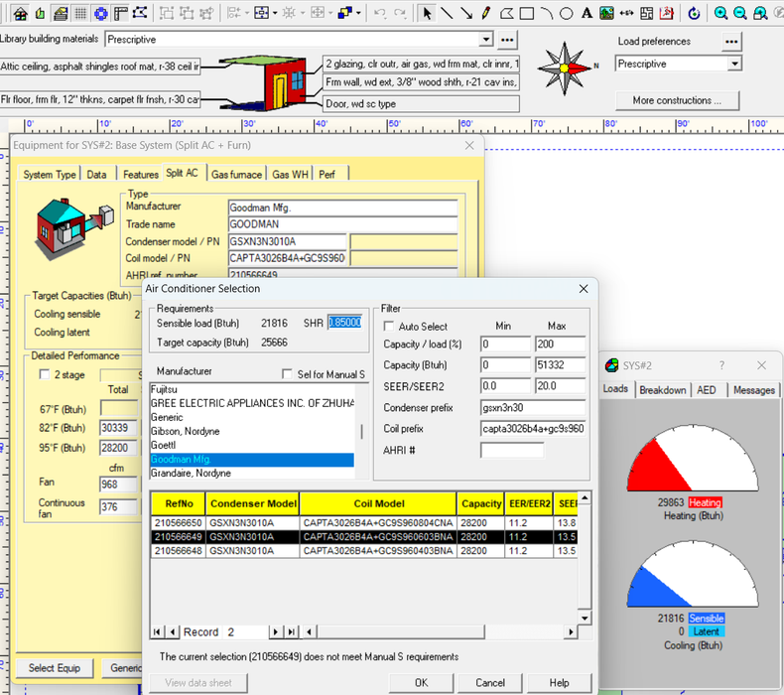Click Cancel in Air Conditioner Selection dialog
784x695 pixels.
[x=490, y=682]
